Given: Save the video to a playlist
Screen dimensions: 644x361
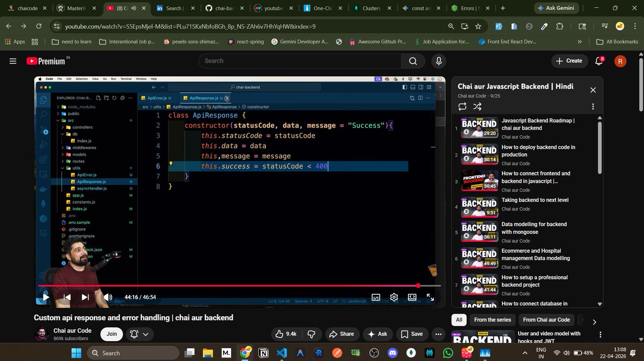Looking at the screenshot, I should click(412, 334).
